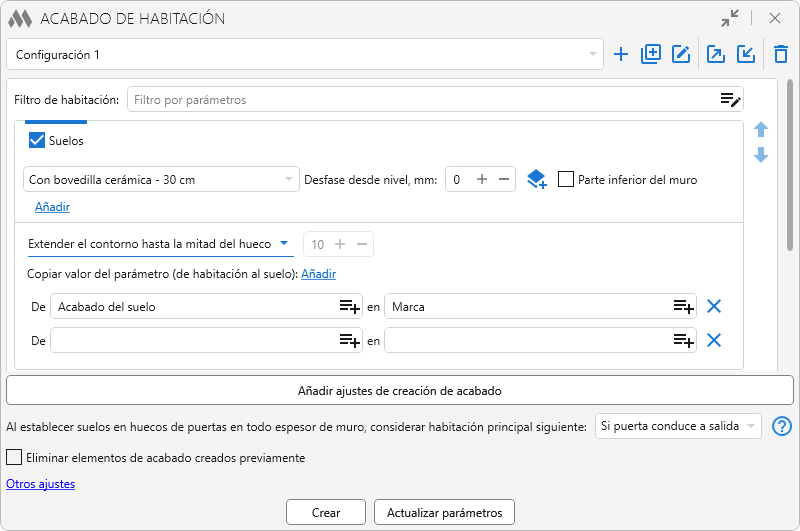The height and width of the screenshot is (531, 800).
Task: Open the Si puerta conduce a salida dropdown
Action: pyautogui.click(x=678, y=427)
